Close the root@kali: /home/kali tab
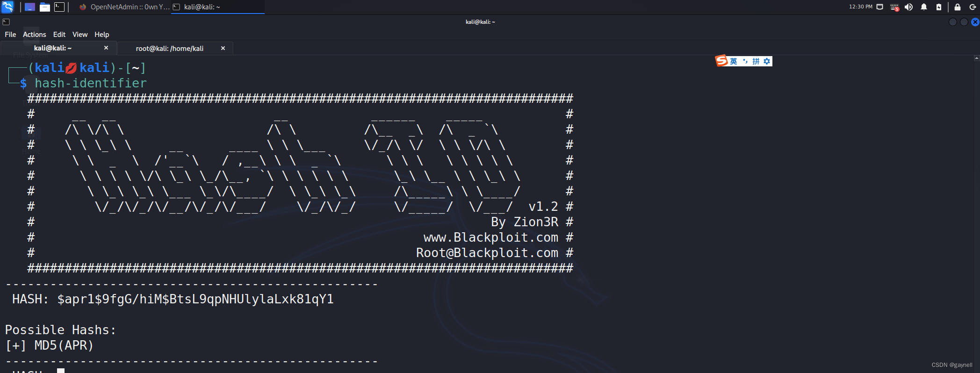This screenshot has width=980, height=373. coord(223,48)
